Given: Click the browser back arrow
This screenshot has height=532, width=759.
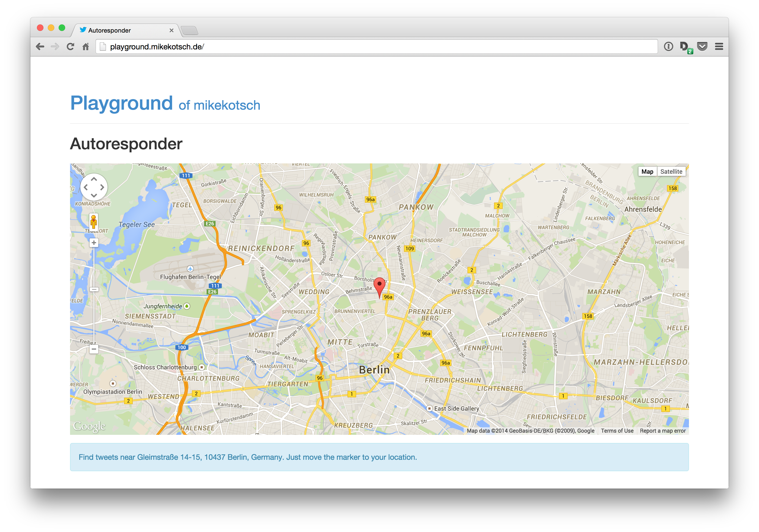Looking at the screenshot, I should coord(40,47).
